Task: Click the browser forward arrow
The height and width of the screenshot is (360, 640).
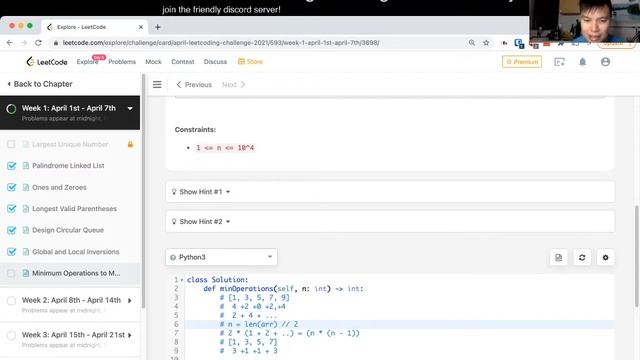Action: 24,42
